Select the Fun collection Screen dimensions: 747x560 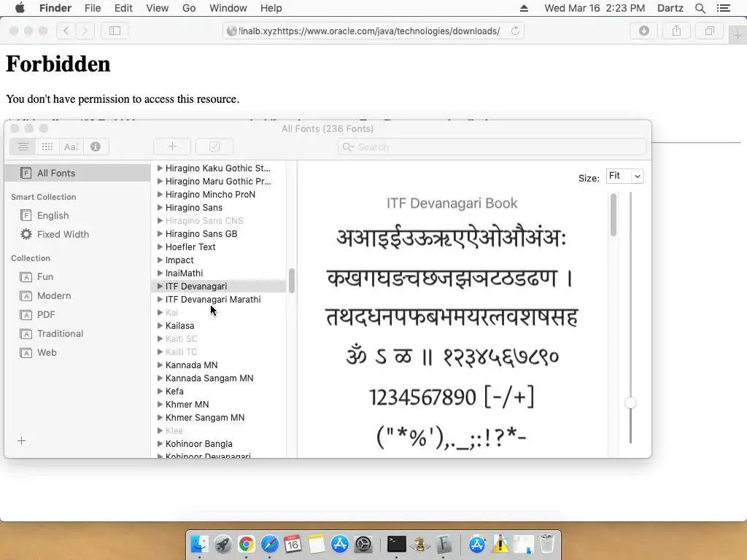[x=77, y=276]
